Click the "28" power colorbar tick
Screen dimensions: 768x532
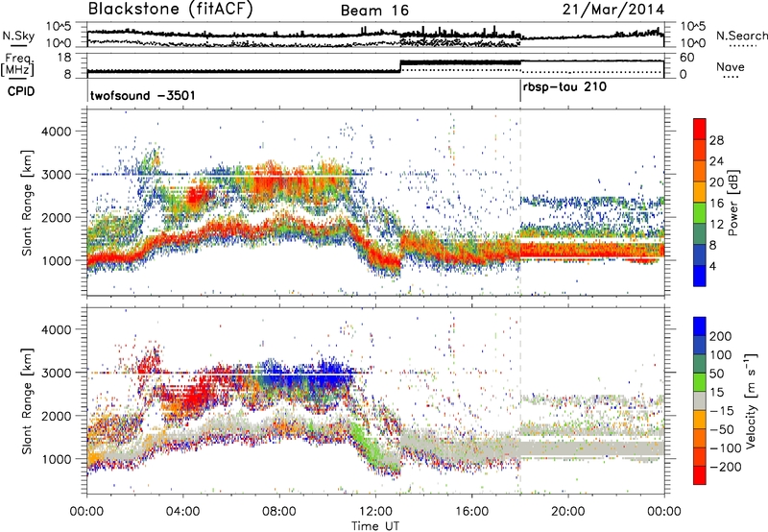pyautogui.click(x=716, y=140)
